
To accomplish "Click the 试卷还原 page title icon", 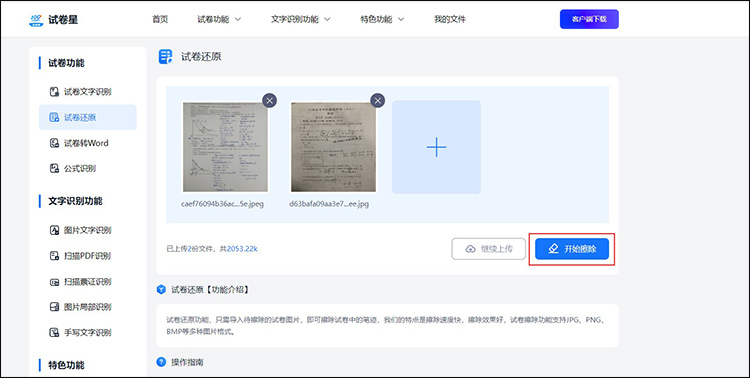I will 165,56.
